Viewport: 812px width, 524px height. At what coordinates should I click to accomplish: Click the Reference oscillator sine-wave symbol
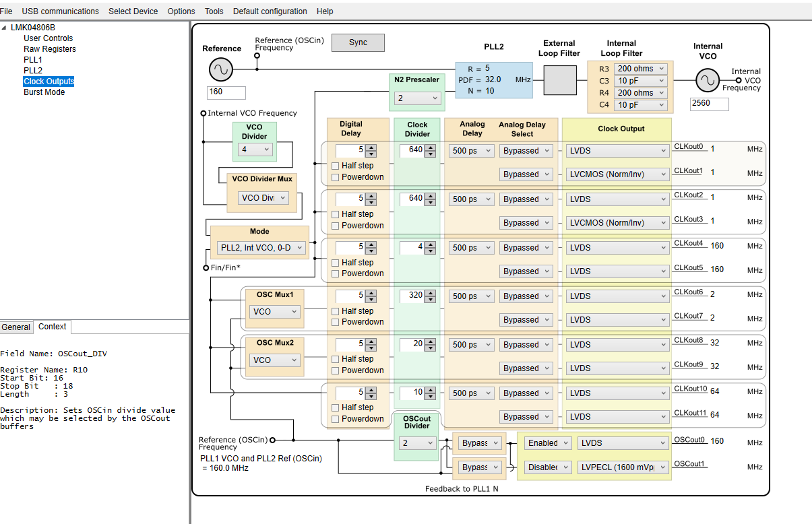pyautogui.click(x=220, y=69)
